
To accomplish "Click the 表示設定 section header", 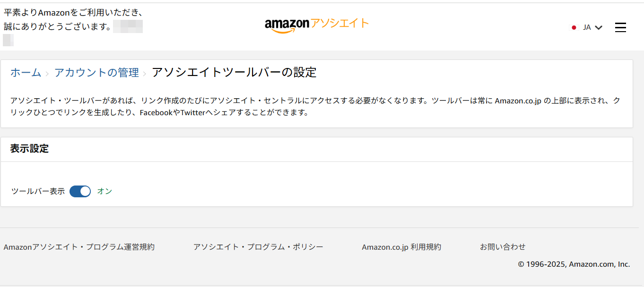I will coord(29,149).
